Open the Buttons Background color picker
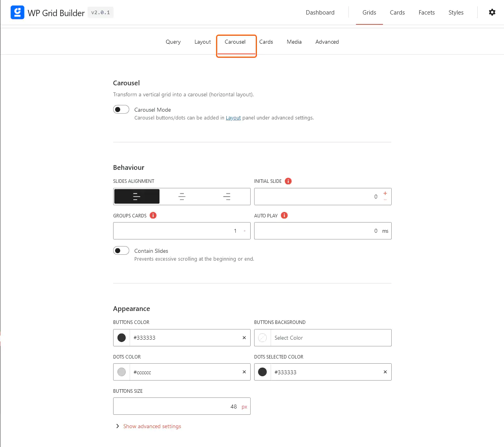 262,338
